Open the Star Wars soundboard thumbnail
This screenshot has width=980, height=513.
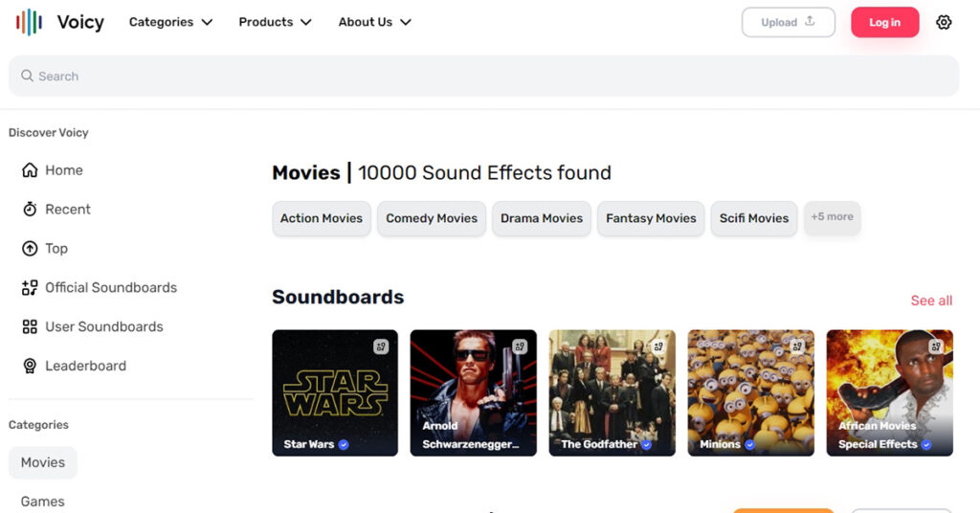pos(335,392)
